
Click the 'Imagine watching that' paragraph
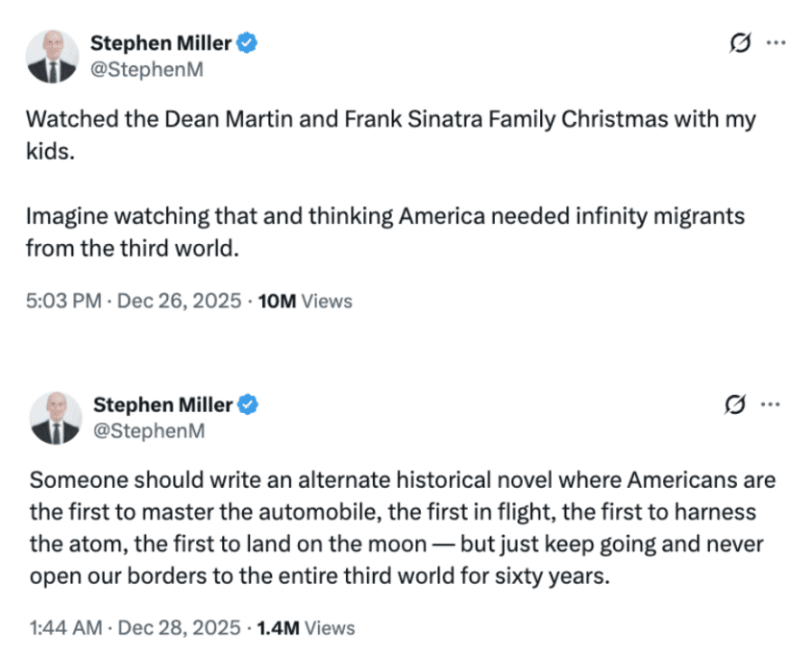pyautogui.click(x=384, y=217)
